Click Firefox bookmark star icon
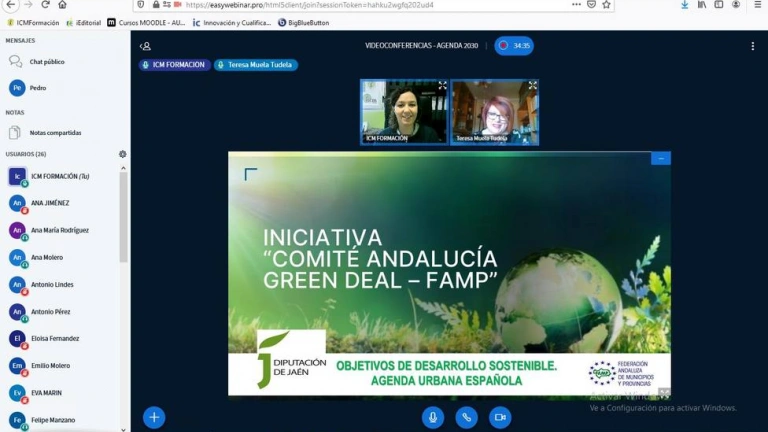Image resolution: width=768 pixels, height=432 pixels. tap(606, 5)
